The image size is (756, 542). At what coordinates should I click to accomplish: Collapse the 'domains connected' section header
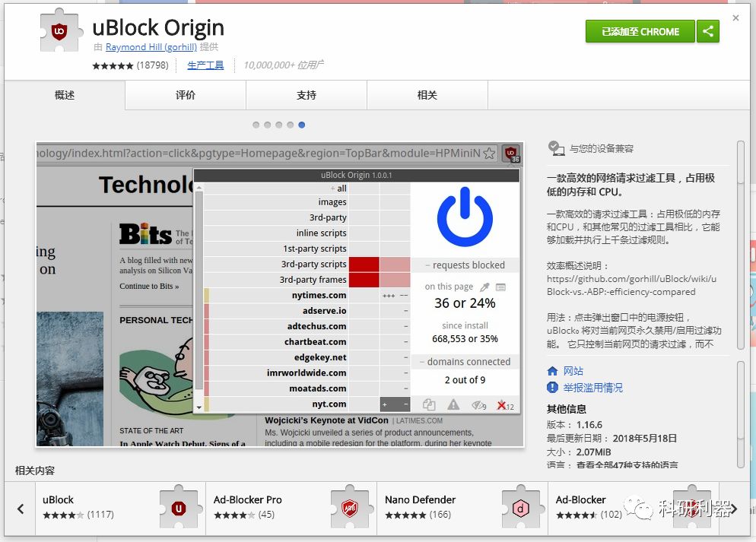pyautogui.click(x=465, y=361)
